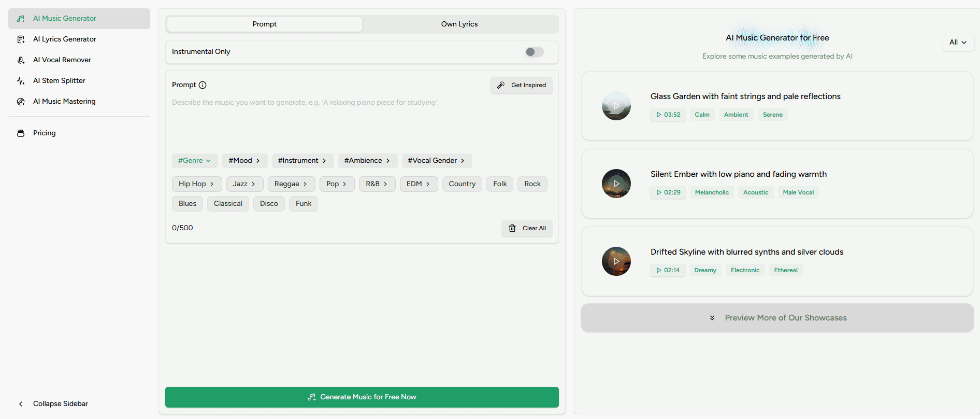Image resolution: width=980 pixels, height=419 pixels.
Task: Open the All filter dropdown
Action: (x=958, y=43)
